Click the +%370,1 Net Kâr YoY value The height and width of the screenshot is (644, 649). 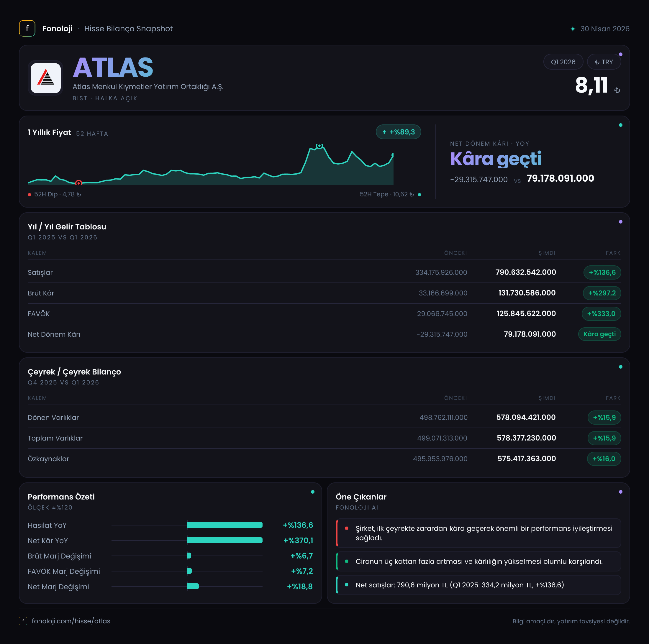[x=298, y=540]
